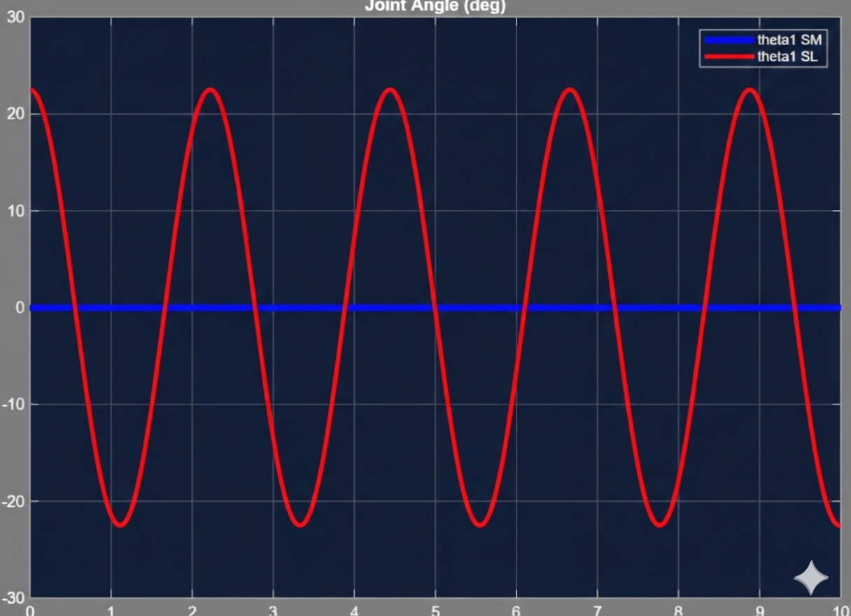
Task: Click the x-axis tick label 2
Action: coord(192,610)
